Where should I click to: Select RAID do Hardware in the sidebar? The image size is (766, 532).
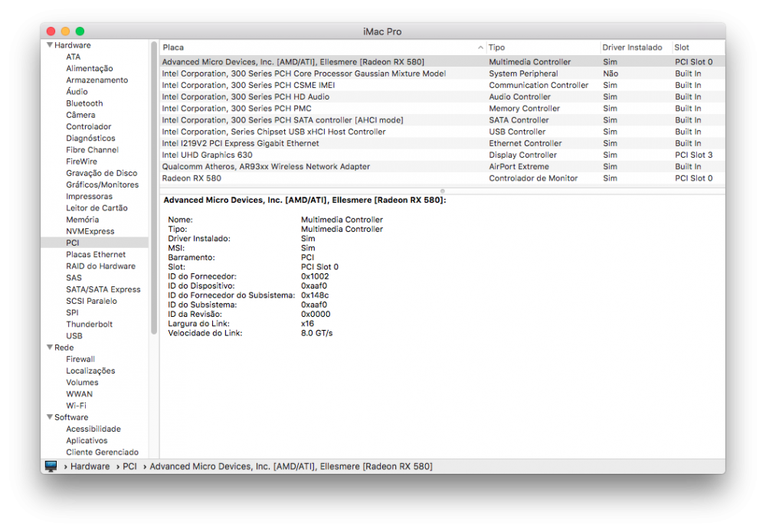[100, 266]
